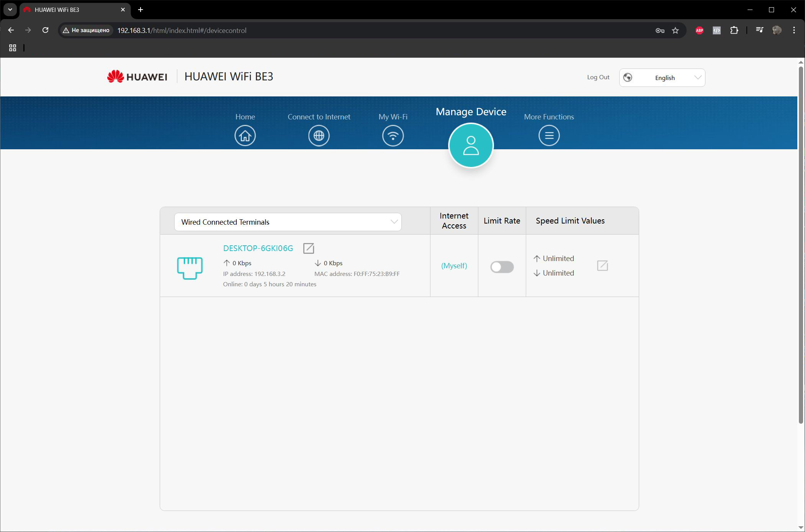
Task: Edit the DESKTOP-6GKI06G device name
Action: click(x=308, y=248)
